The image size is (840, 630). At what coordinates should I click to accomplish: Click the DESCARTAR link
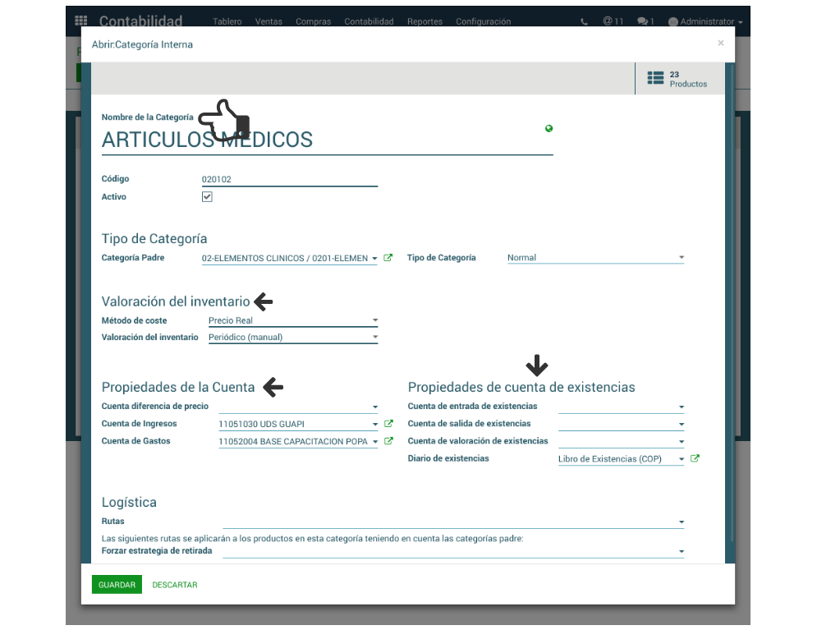(175, 585)
